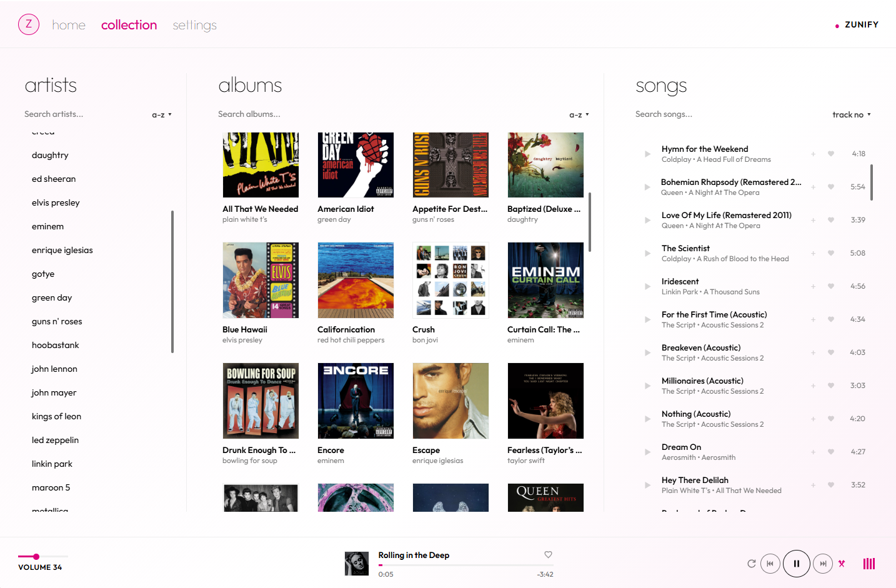The height and width of the screenshot is (588, 896).
Task: Play For the First Time (Acoustic)
Action: tap(647, 319)
